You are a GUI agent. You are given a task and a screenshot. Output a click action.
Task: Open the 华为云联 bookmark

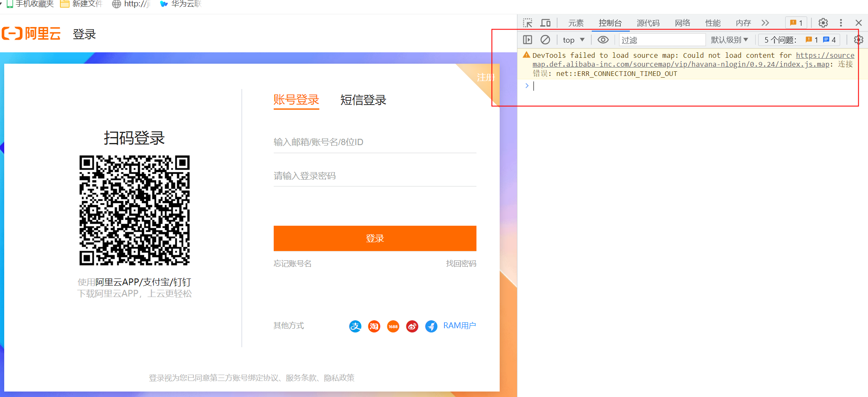pos(181,4)
